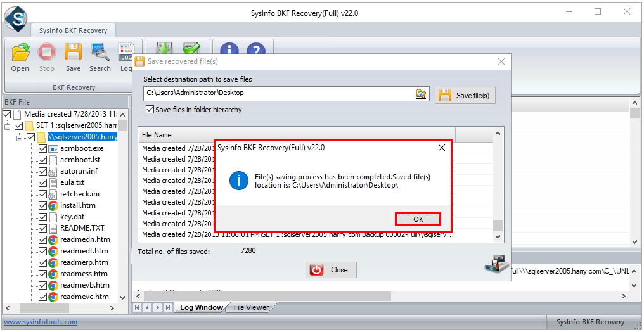Uncheck the key.dat checkbox
The width and height of the screenshot is (644, 332).
[x=42, y=217]
